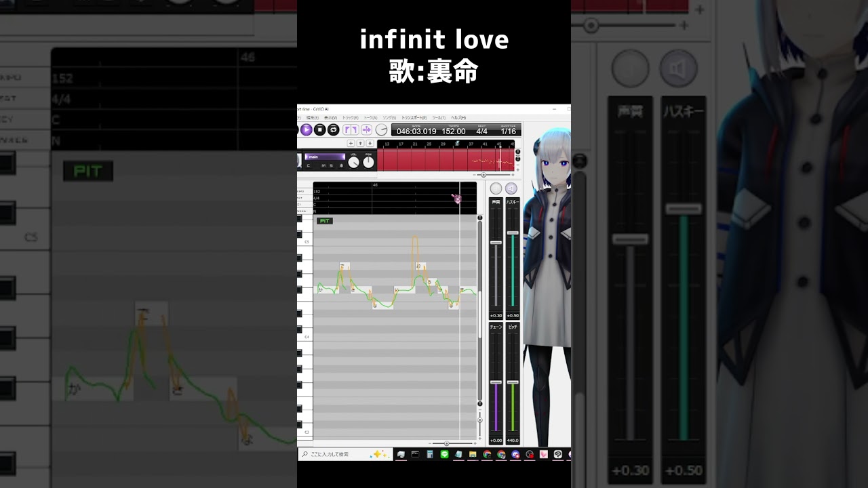This screenshot has height=488, width=868.
Task: Toggle mute M on main track
Action: click(323, 165)
